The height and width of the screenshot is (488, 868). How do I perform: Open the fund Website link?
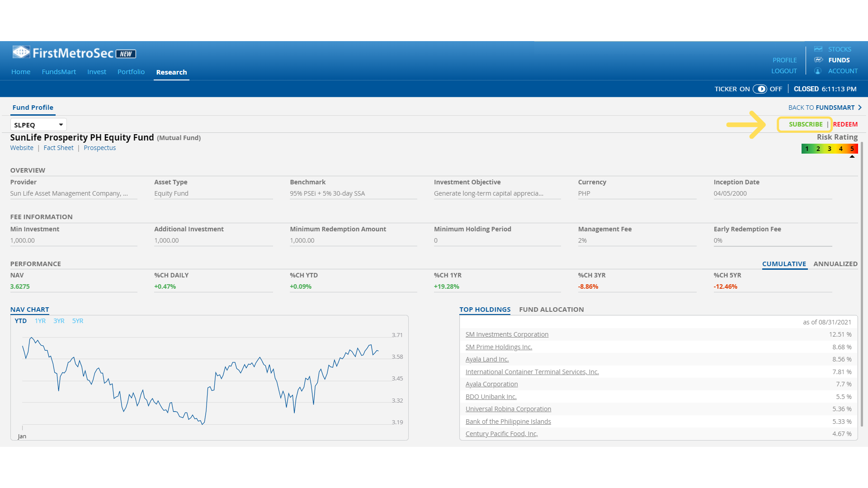point(22,148)
